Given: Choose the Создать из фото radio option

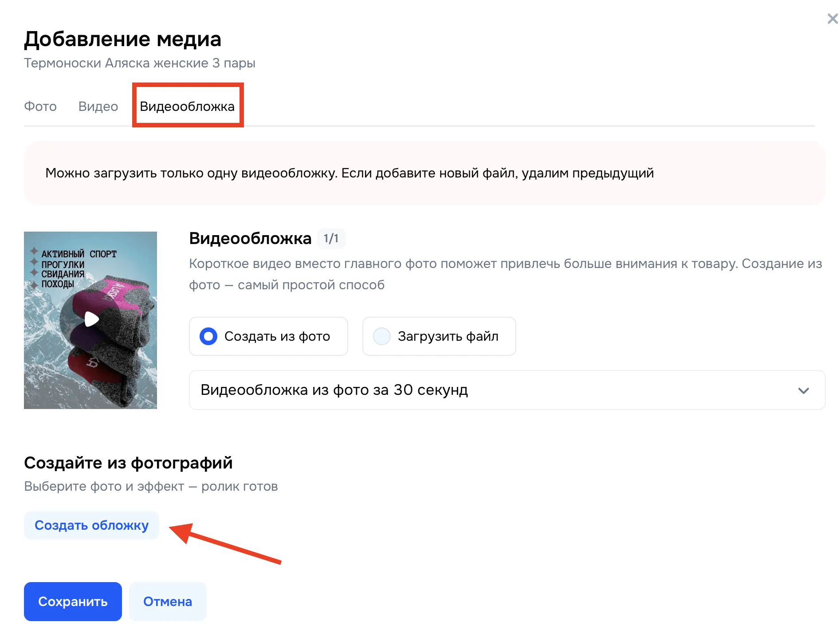Looking at the screenshot, I should point(208,336).
